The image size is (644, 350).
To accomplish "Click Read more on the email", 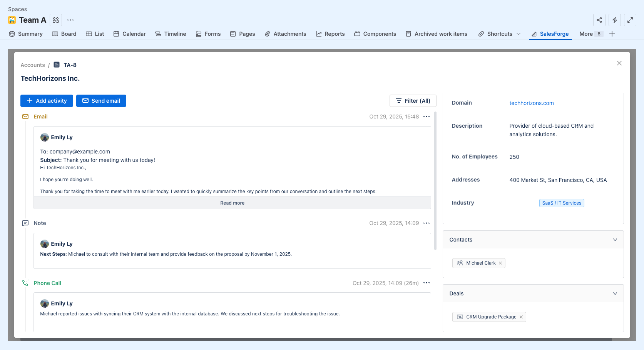I will click(232, 203).
